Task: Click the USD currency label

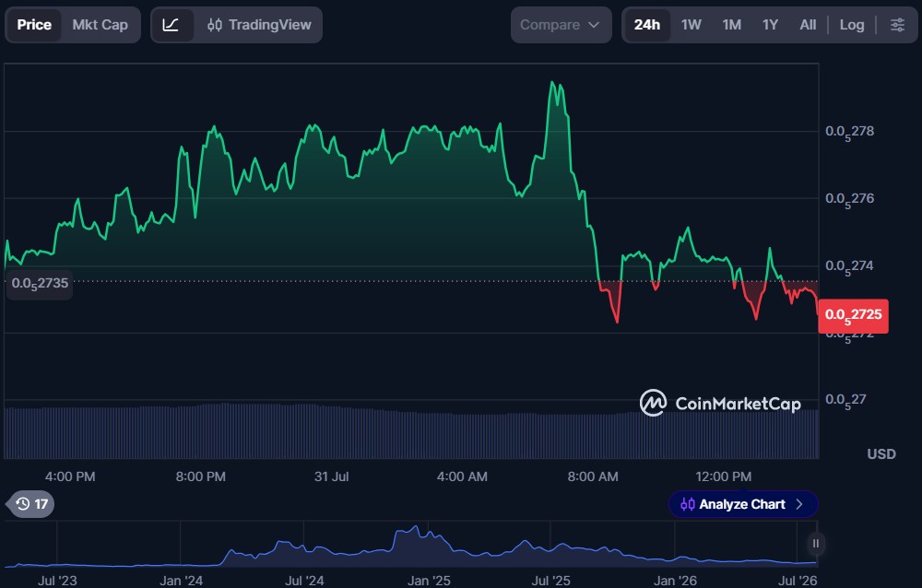Action: tap(881, 454)
